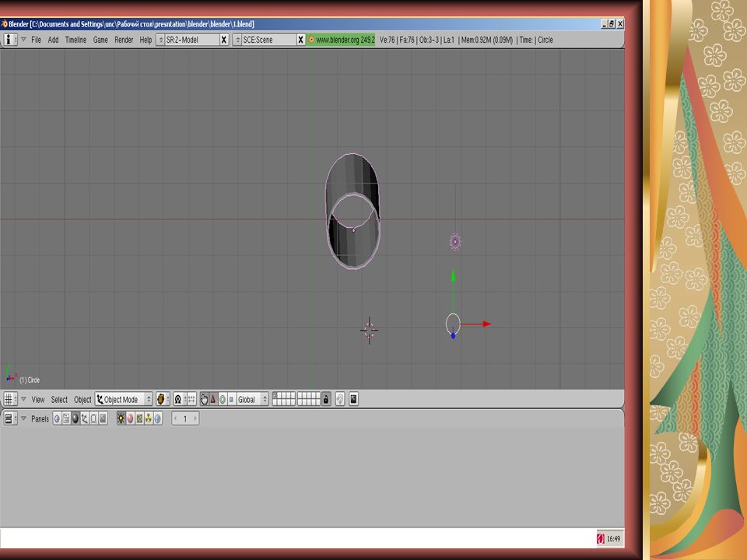
Task: Select the Lamp buttons sub-context icon
Action: [121, 418]
